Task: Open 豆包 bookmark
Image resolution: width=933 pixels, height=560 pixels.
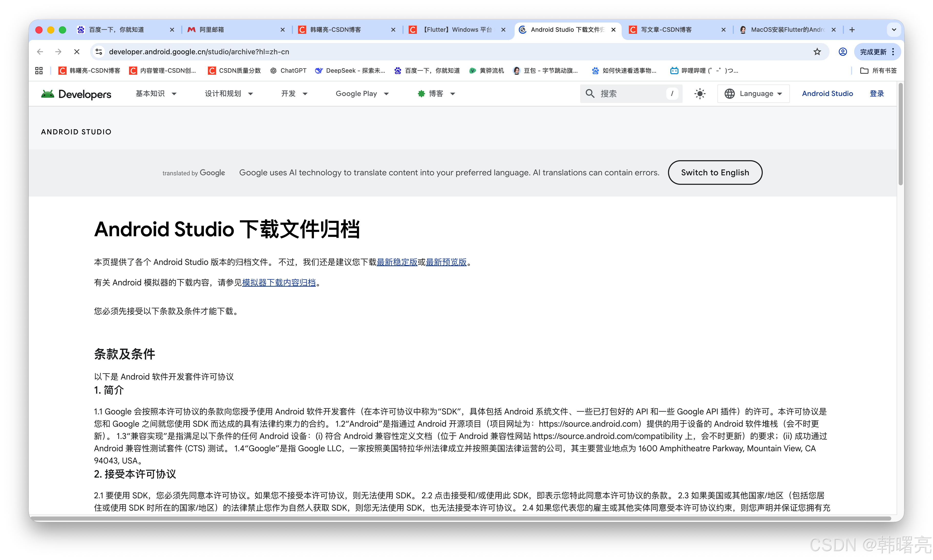Action: 545,71
